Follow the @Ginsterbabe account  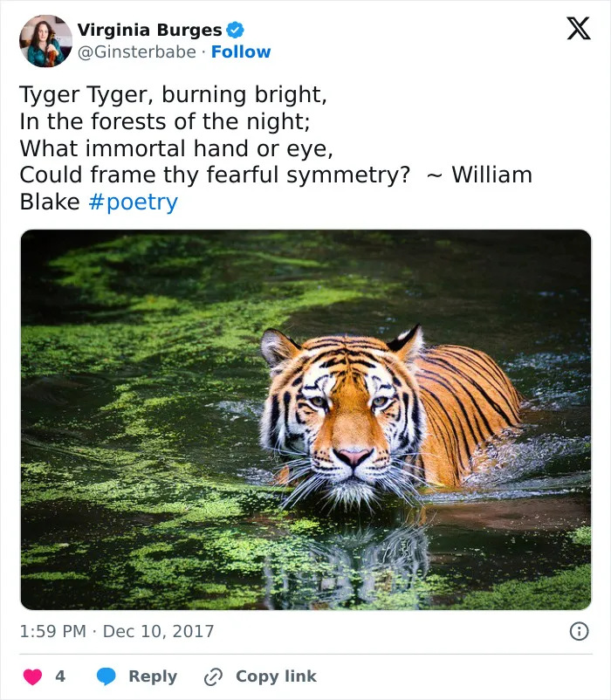click(x=241, y=51)
